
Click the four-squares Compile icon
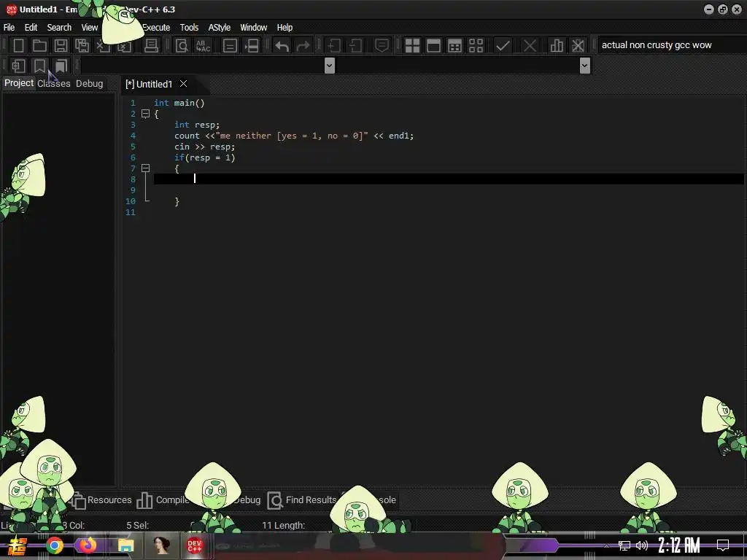tap(412, 46)
